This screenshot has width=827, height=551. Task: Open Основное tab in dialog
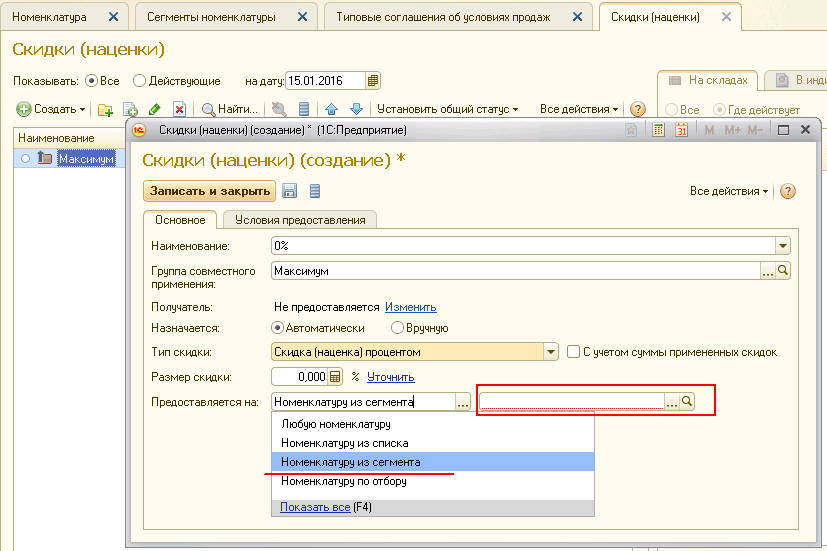pyautogui.click(x=180, y=220)
